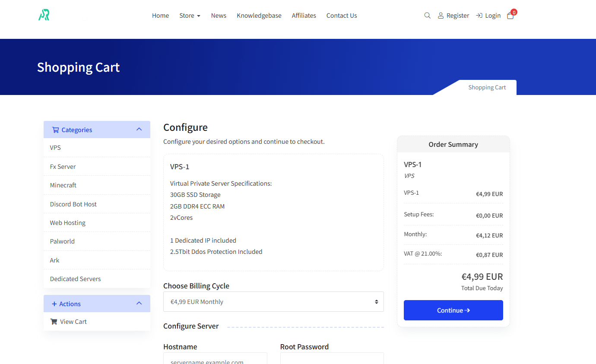Click the Login arrow icon
Viewport: 596px width, 364px height.
coord(479,16)
